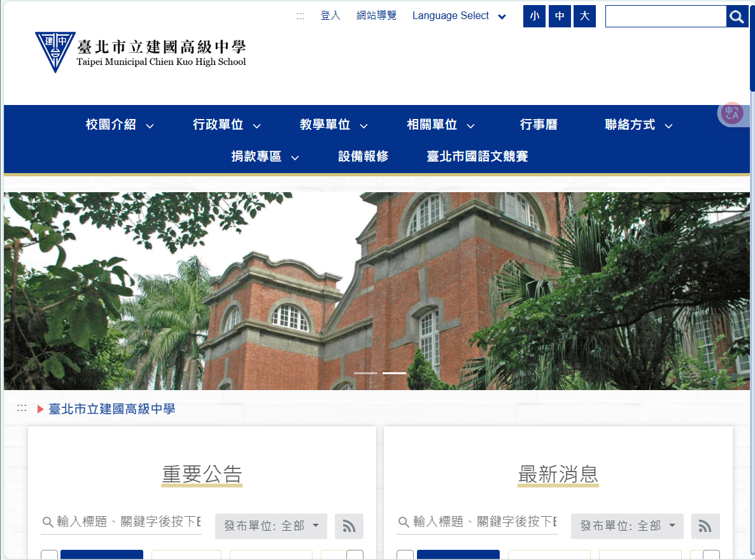Expand the 聯絡方式 menu
Viewport: 755px width, 560px height.
tap(638, 125)
